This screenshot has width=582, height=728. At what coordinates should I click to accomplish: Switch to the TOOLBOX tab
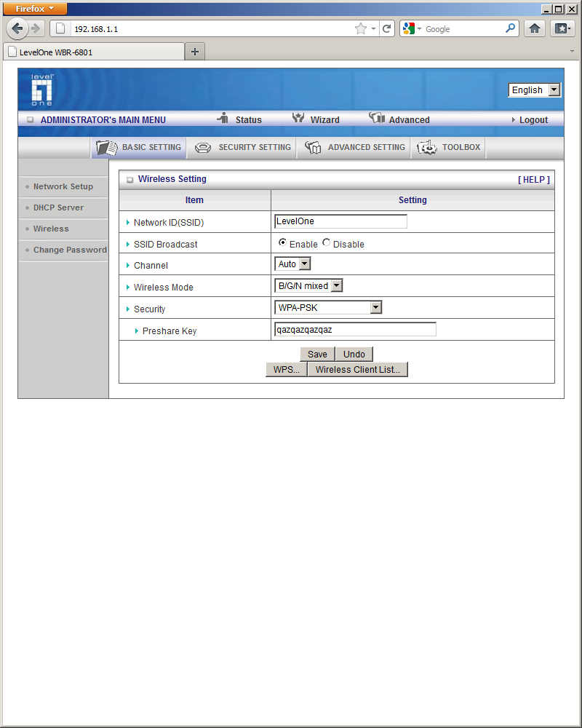coord(448,148)
